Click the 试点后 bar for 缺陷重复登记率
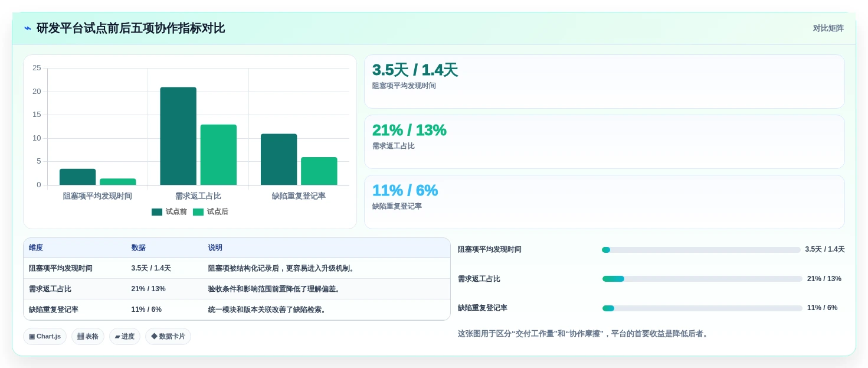 click(319, 171)
